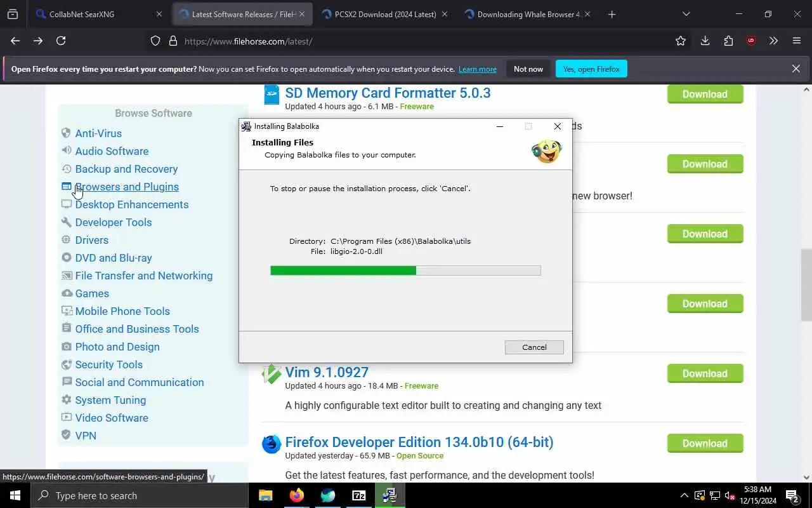
Task: Open the extensions puzzle icon
Action: [728, 41]
